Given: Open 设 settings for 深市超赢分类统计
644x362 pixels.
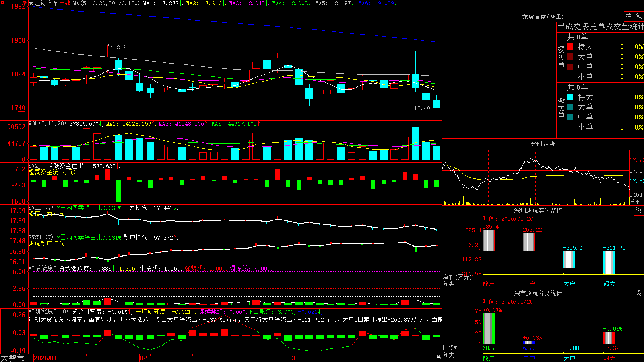Looking at the screenshot, I should [x=639, y=293].
